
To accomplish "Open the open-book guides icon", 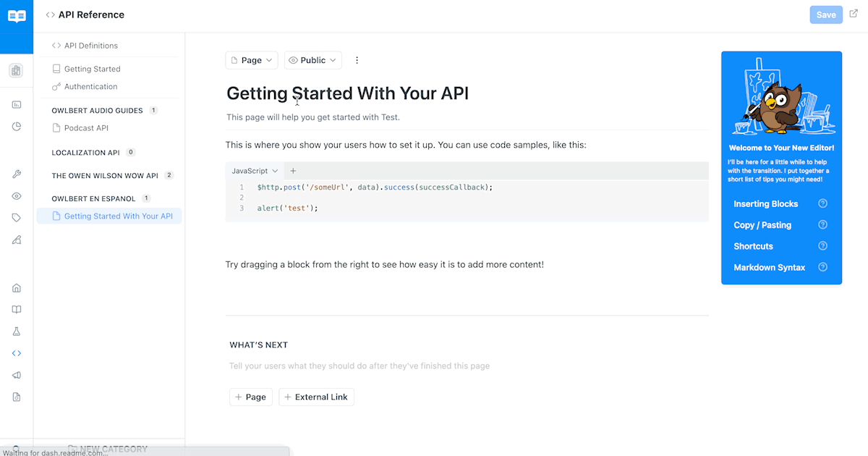I will pos(17,310).
